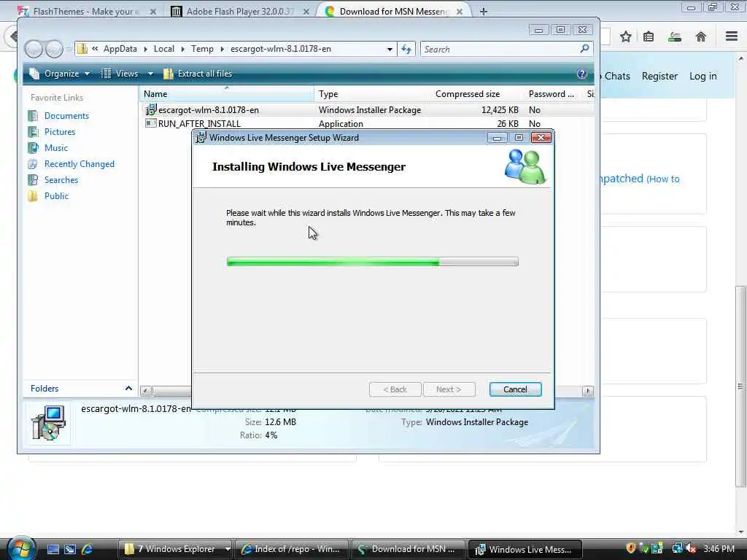This screenshot has height=560, width=747.
Task: Click installer thumbnail in details pane
Action: [x=47, y=423]
